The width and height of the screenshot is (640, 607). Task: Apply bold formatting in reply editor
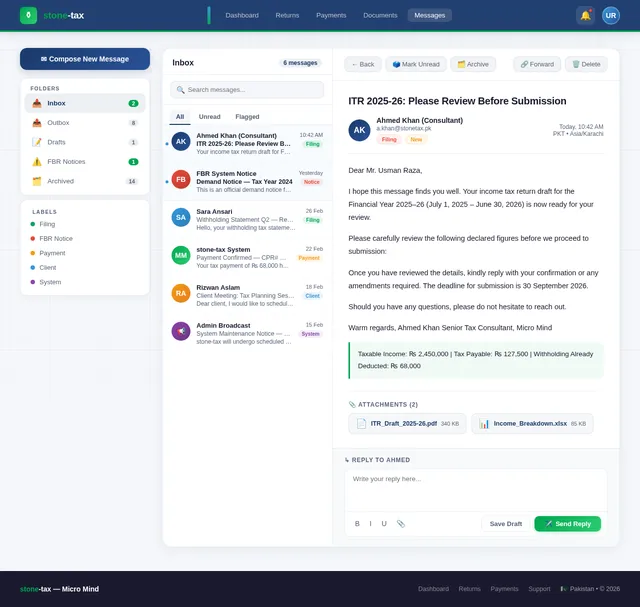(x=357, y=523)
